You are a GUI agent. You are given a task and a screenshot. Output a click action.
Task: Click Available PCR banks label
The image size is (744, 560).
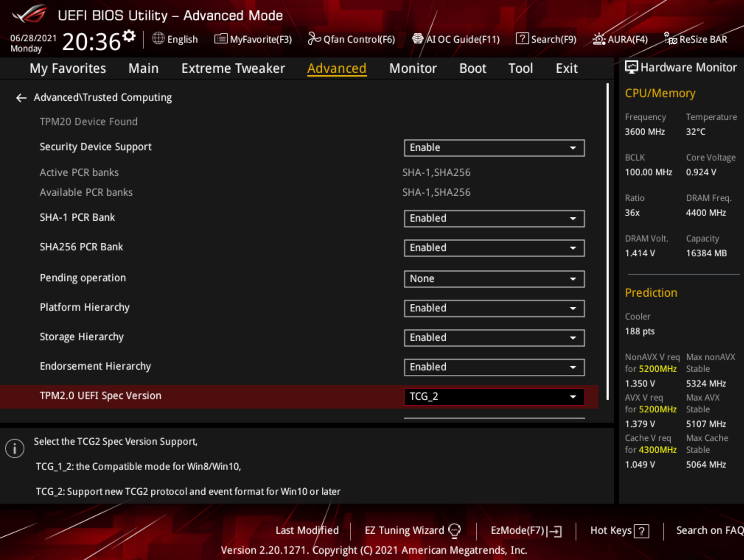pyautogui.click(x=86, y=193)
